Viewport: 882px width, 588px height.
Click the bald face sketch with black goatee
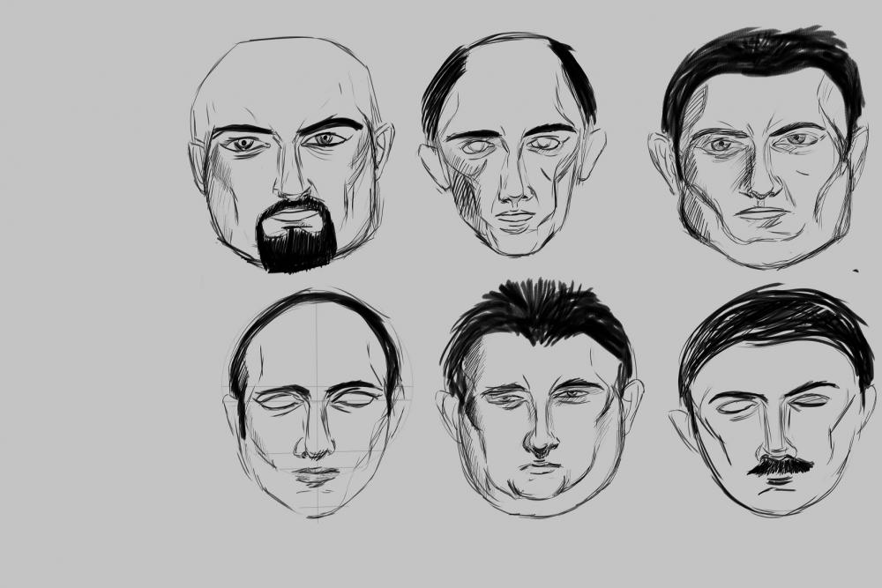click(x=291, y=155)
